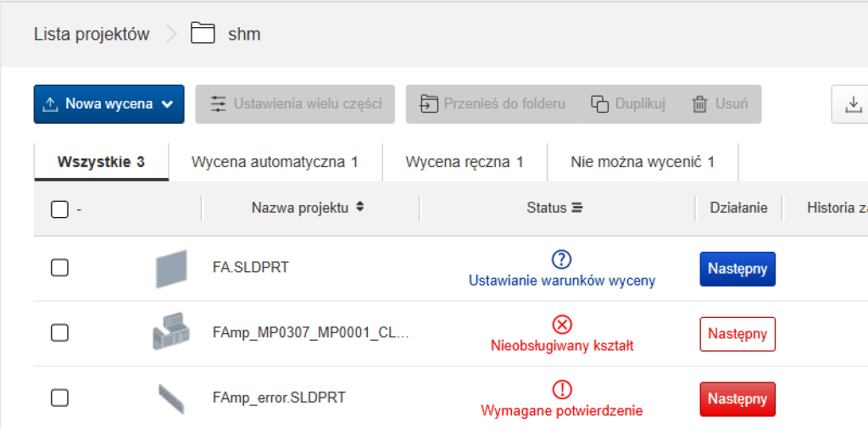This screenshot has width=868, height=434.
Task: Toggle the select-all header checkbox
Action: pos(59,209)
